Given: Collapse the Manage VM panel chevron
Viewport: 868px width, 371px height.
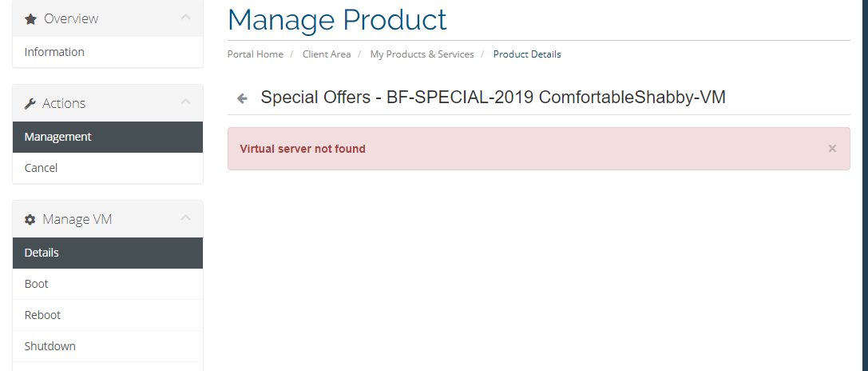Looking at the screenshot, I should coord(185,217).
